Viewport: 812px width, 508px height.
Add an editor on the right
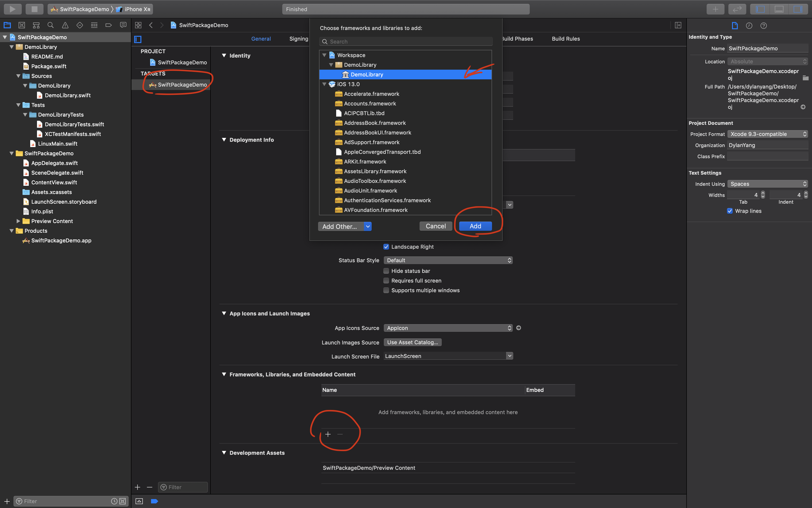pos(678,25)
